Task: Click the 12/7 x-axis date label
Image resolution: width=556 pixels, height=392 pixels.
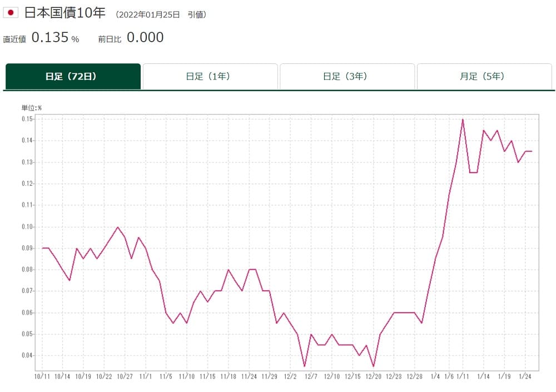Action: click(x=311, y=376)
